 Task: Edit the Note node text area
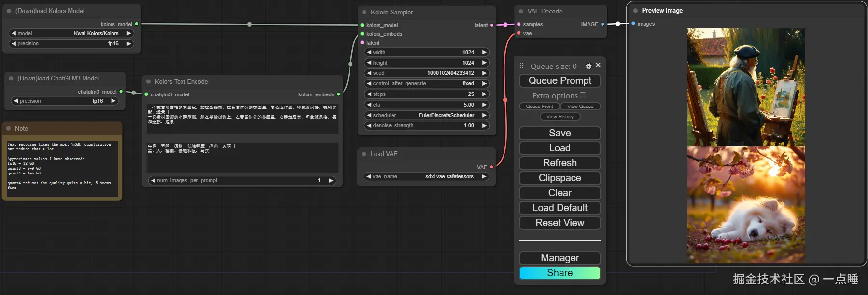(x=62, y=168)
